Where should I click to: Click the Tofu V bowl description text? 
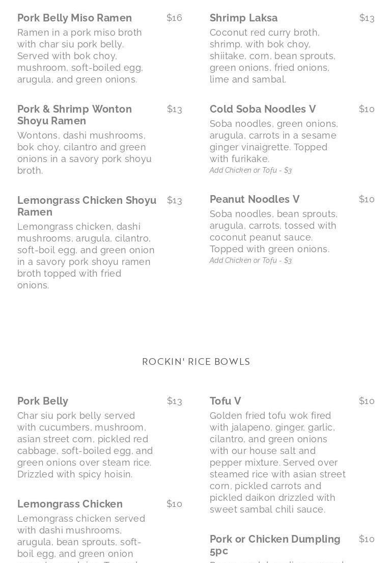click(277, 463)
